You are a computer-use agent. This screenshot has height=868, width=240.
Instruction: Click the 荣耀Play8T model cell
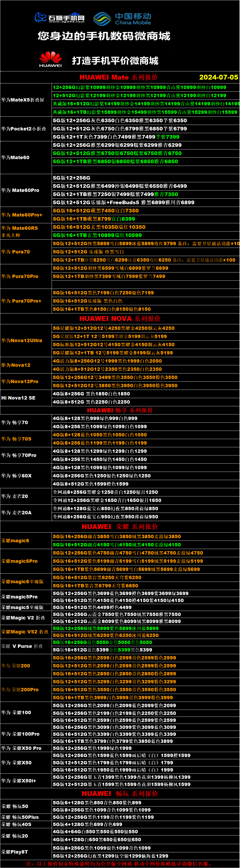[x=14, y=852]
